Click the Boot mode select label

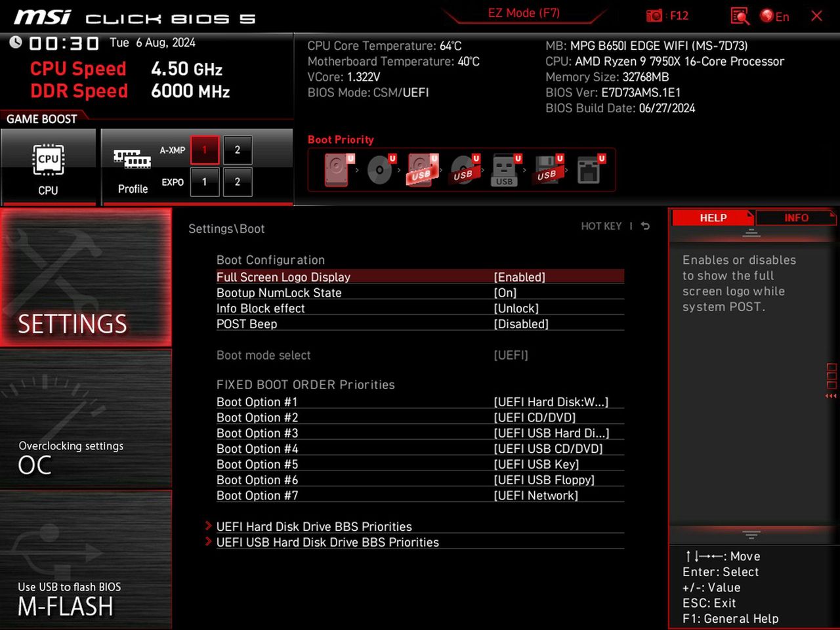(x=264, y=355)
